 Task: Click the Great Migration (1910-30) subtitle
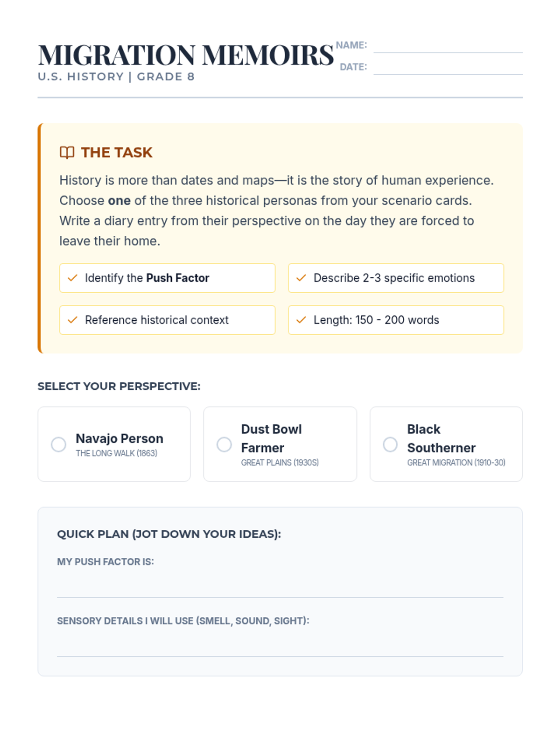[x=456, y=463]
